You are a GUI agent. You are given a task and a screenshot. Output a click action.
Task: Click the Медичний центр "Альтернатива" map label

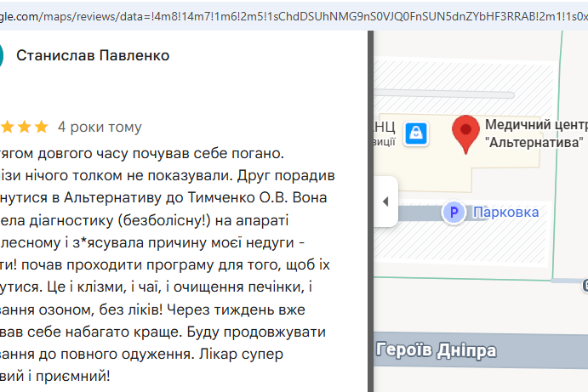(x=536, y=134)
